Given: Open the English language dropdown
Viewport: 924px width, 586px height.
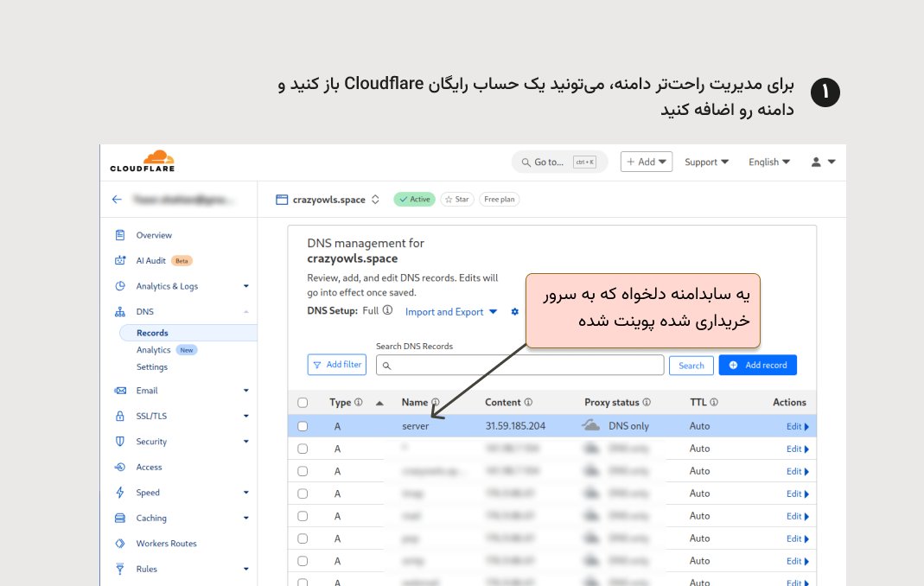Looking at the screenshot, I should 769,162.
